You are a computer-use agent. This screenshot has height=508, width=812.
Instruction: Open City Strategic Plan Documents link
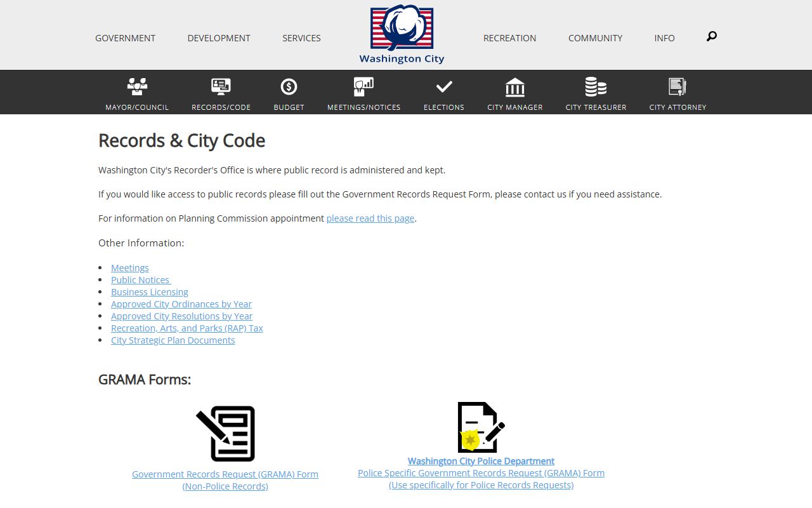coord(173,340)
